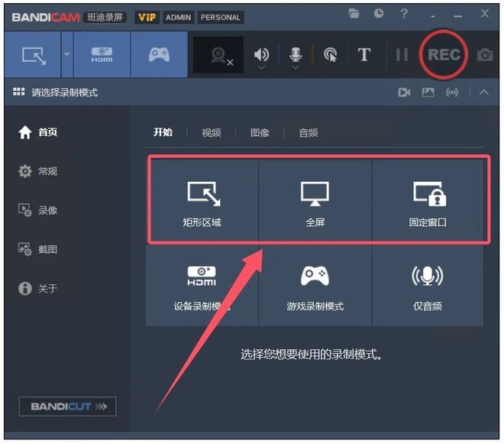Expand the speaker options chevron
The image size is (504, 444).
(262, 67)
